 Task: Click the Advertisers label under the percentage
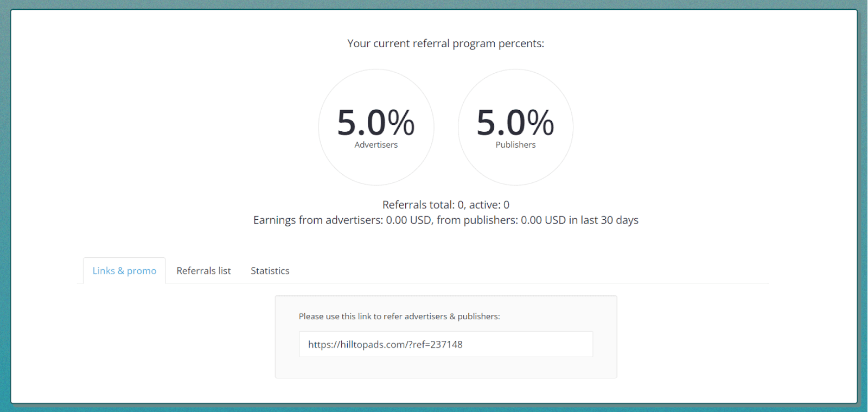pyautogui.click(x=376, y=145)
